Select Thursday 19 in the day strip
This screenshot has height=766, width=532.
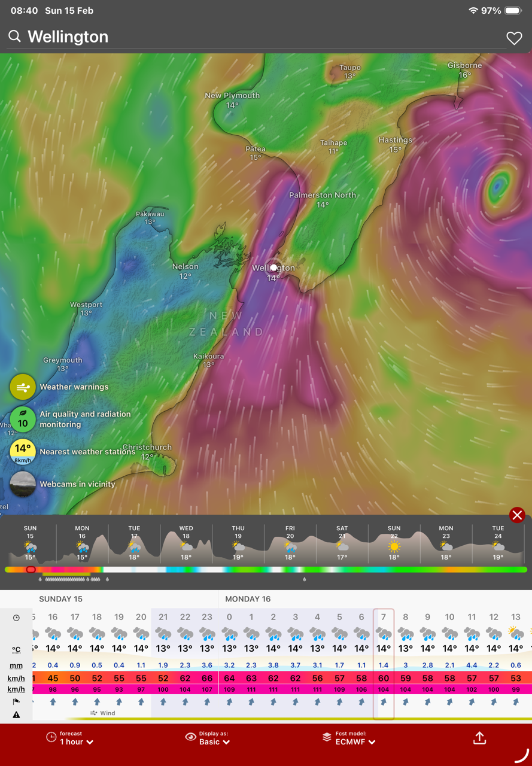pos(238,543)
